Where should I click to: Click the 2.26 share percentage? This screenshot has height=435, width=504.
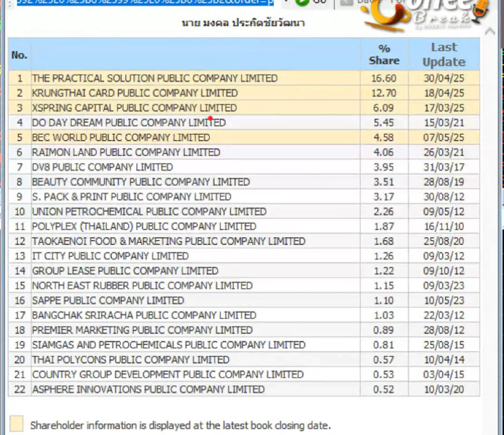pyautogui.click(x=383, y=211)
